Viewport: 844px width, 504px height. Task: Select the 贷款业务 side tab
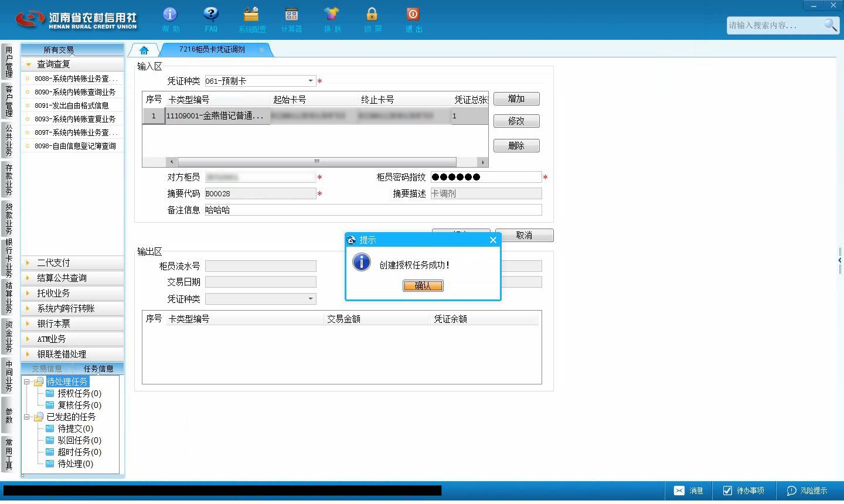coord(9,218)
